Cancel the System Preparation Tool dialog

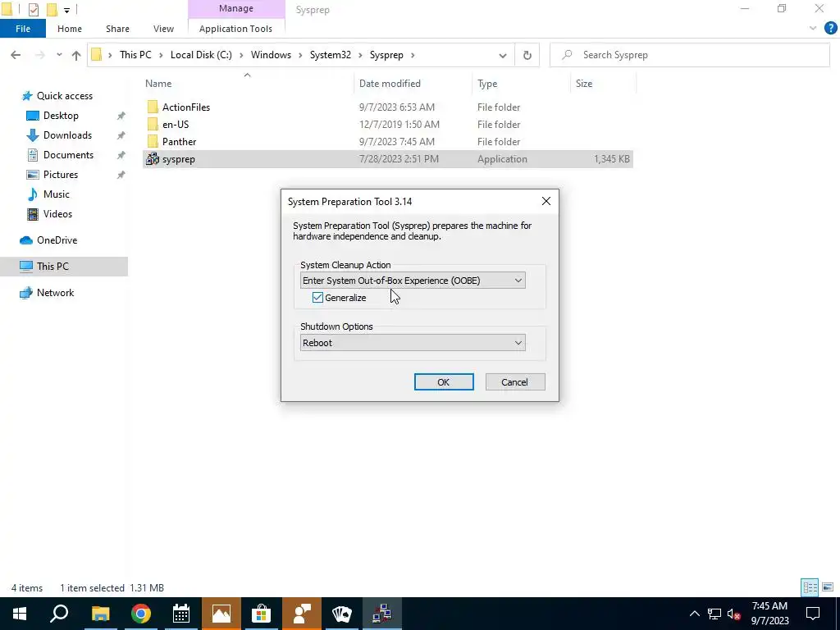pyautogui.click(x=515, y=382)
